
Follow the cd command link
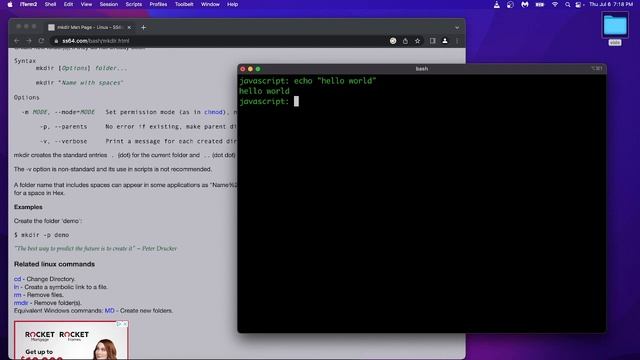click(17, 279)
